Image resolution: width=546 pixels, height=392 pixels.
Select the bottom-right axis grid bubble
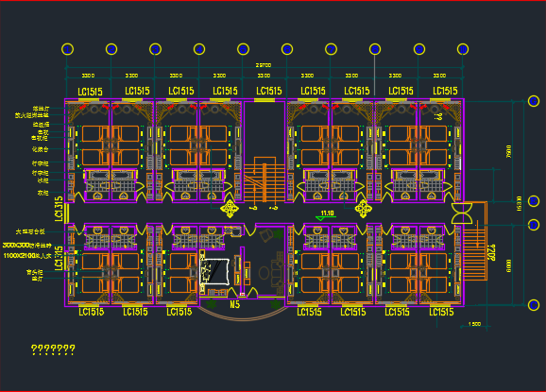pos(534,305)
